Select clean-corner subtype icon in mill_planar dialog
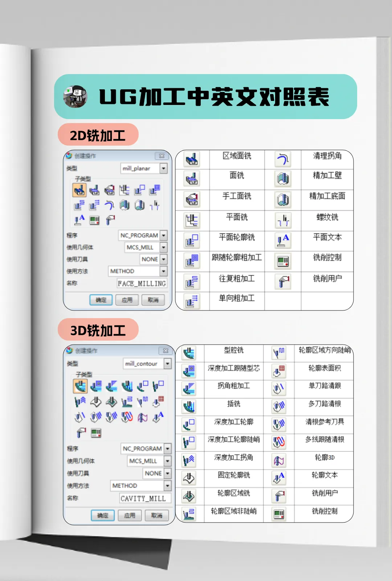This screenshot has width=392, height=581. (x=109, y=205)
